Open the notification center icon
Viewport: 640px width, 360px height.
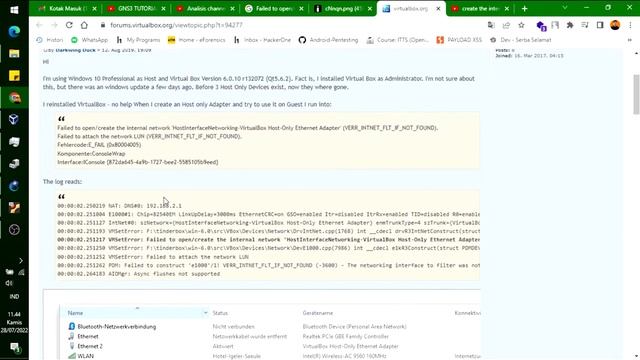15,348
